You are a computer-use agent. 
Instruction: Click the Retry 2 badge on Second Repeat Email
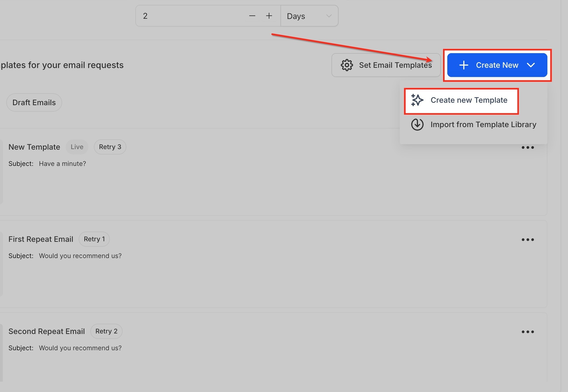[x=106, y=331]
